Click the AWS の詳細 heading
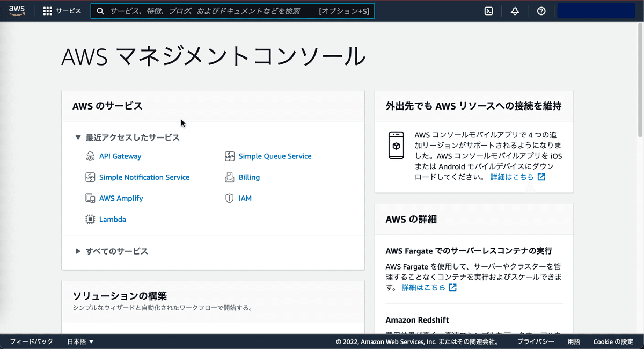 pos(411,219)
